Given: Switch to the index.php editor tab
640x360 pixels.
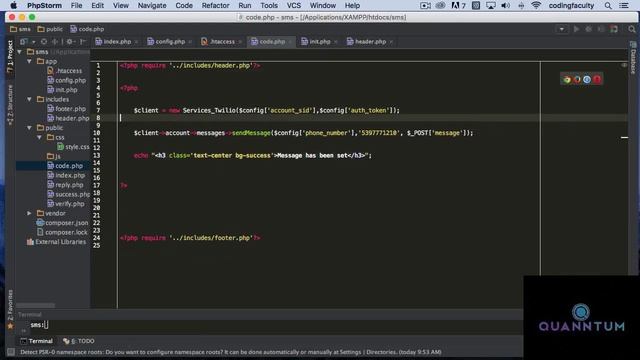Looking at the screenshot, I should (x=117, y=42).
